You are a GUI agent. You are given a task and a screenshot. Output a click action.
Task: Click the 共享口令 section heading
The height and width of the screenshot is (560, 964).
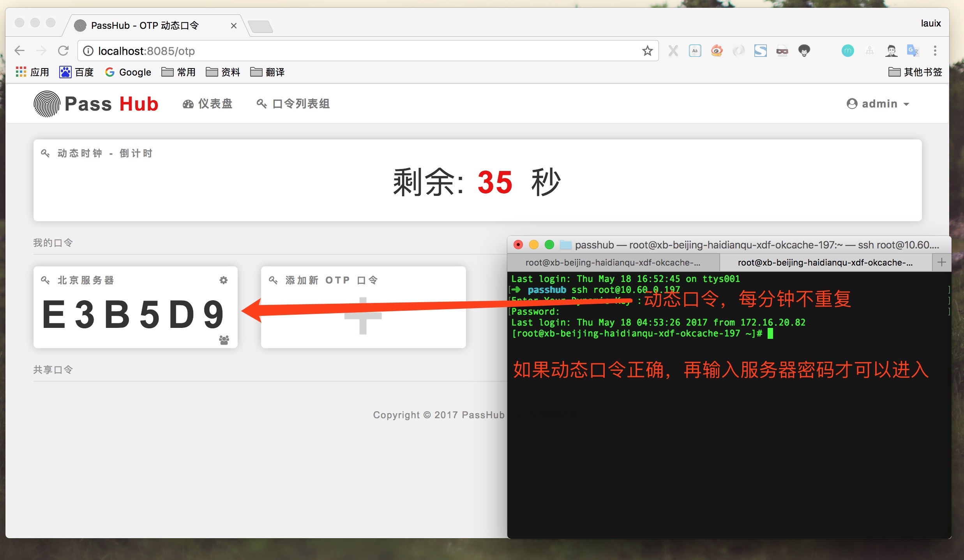53,370
